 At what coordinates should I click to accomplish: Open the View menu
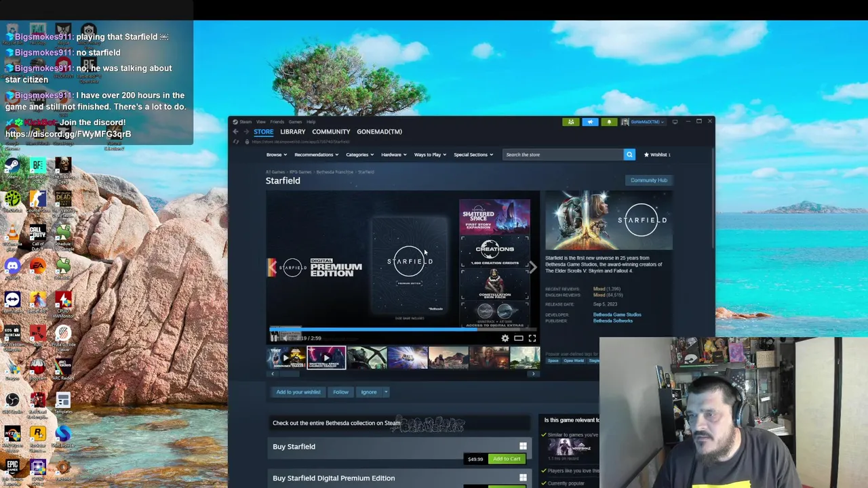[x=261, y=122]
